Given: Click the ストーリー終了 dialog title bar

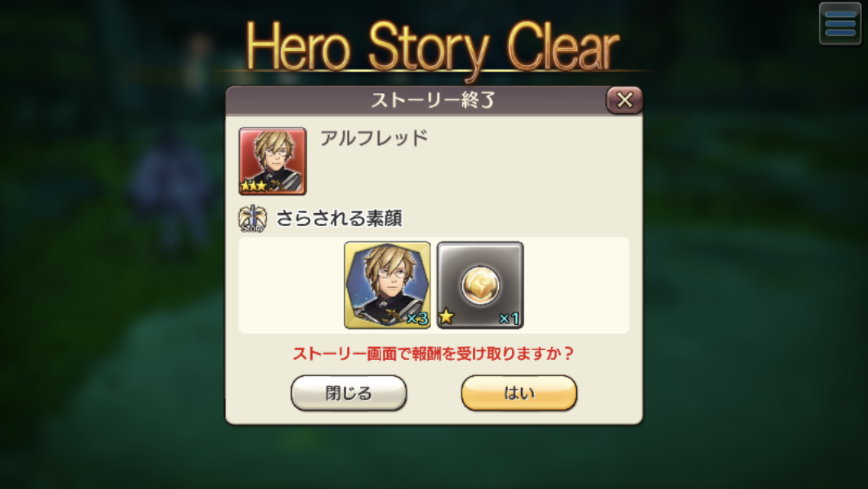Looking at the screenshot, I should point(415,100).
